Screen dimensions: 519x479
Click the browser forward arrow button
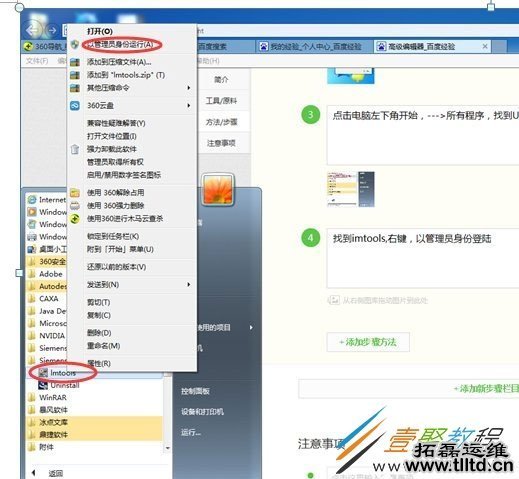coord(52,31)
